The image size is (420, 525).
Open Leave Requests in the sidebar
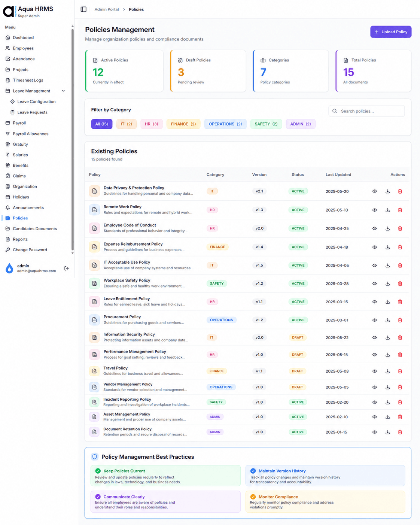[32, 112]
